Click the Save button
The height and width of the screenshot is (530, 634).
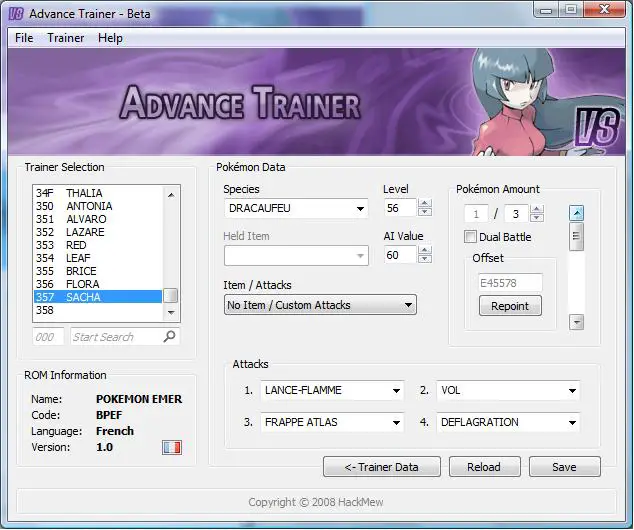point(564,467)
